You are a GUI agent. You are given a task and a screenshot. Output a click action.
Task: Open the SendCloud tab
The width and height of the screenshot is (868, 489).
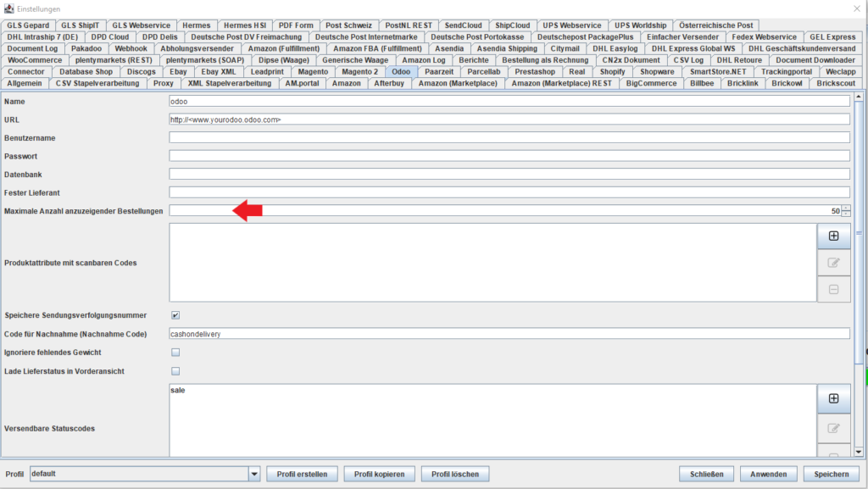464,25
